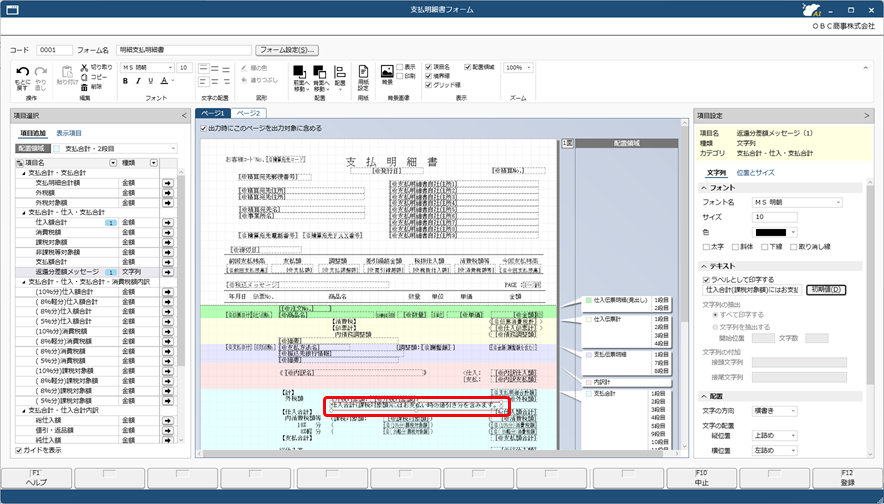Click the undo (もとに戻す) icon
884x504 pixels.
[x=22, y=72]
